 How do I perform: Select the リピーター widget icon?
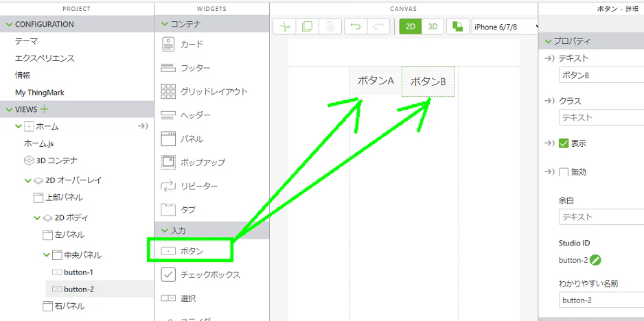[x=168, y=187]
